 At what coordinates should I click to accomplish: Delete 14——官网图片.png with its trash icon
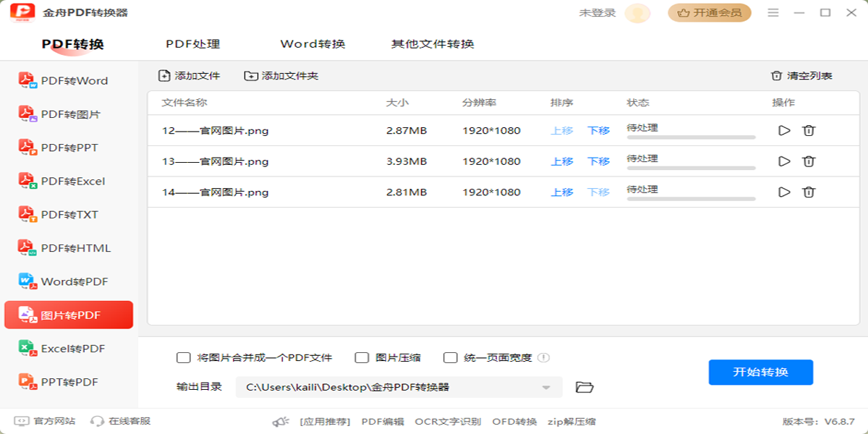point(809,192)
